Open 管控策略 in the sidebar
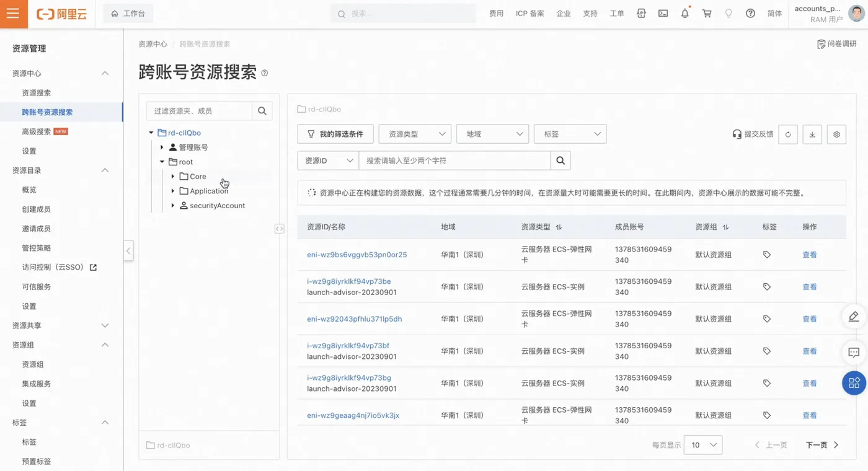 (x=37, y=248)
